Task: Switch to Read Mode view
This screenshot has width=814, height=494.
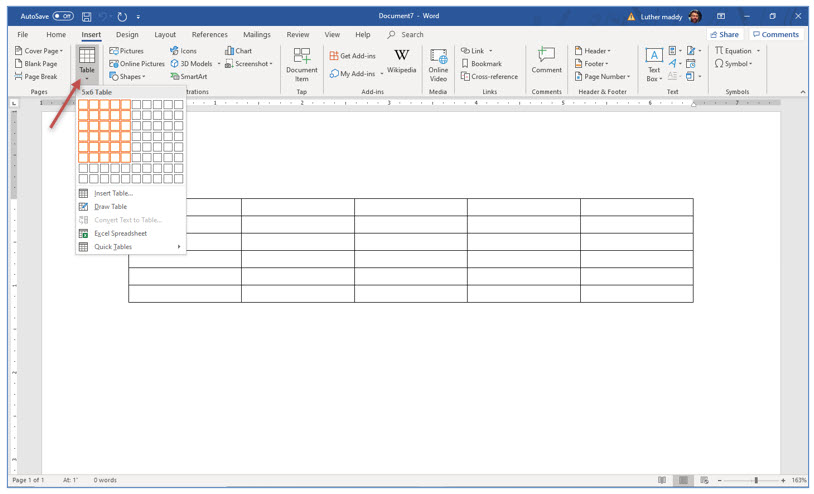Action: pyautogui.click(x=662, y=480)
